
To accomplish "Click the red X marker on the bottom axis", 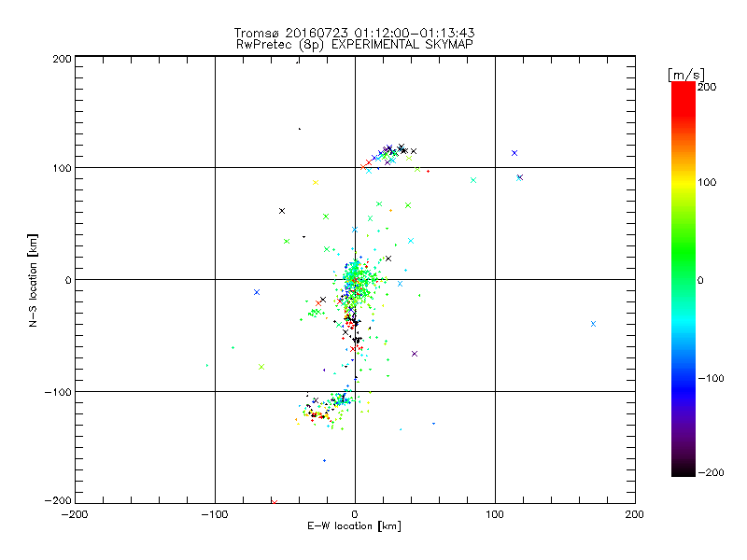I will point(274,502).
